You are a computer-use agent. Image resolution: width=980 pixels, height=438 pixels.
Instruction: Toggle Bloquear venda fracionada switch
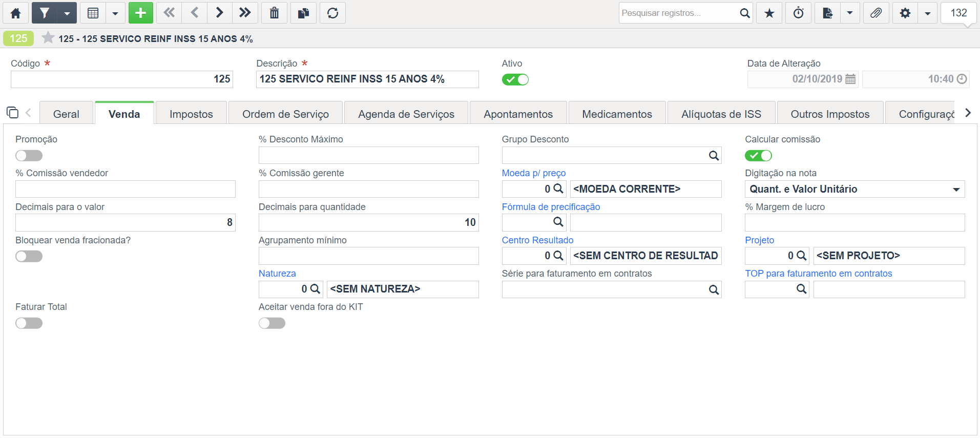pos(29,256)
